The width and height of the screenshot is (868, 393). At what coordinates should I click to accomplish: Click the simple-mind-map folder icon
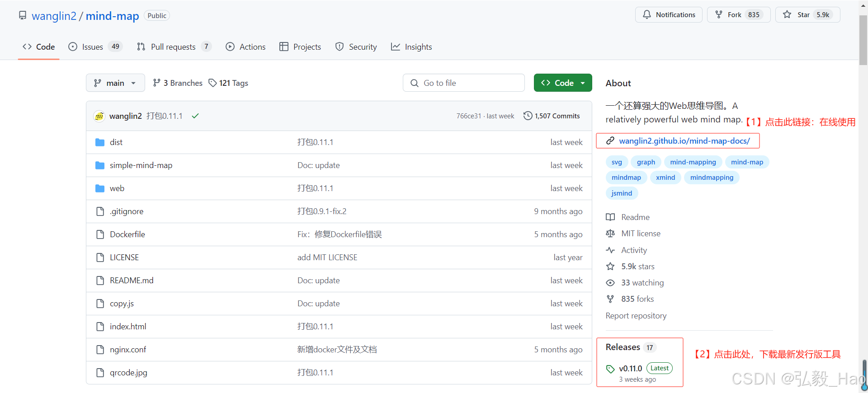(x=100, y=165)
